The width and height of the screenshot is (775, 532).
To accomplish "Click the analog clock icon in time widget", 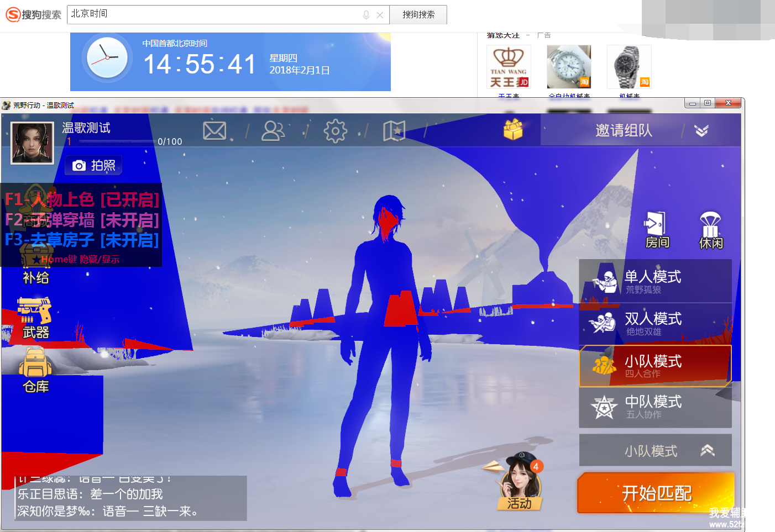I will (107, 57).
